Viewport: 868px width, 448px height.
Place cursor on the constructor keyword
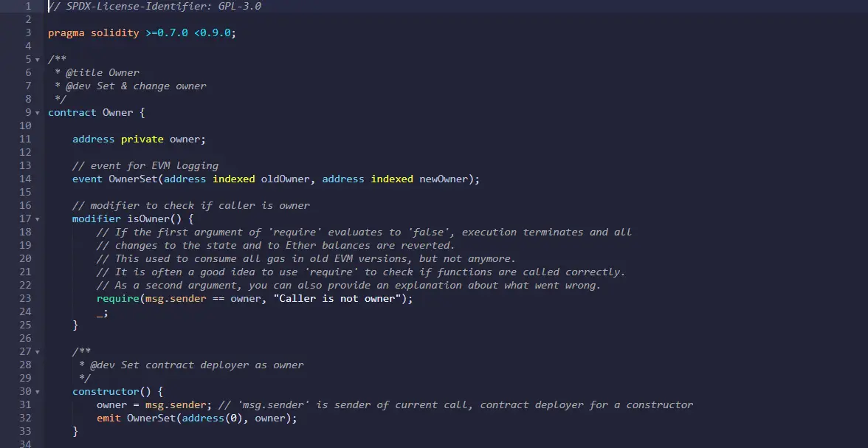pyautogui.click(x=103, y=391)
